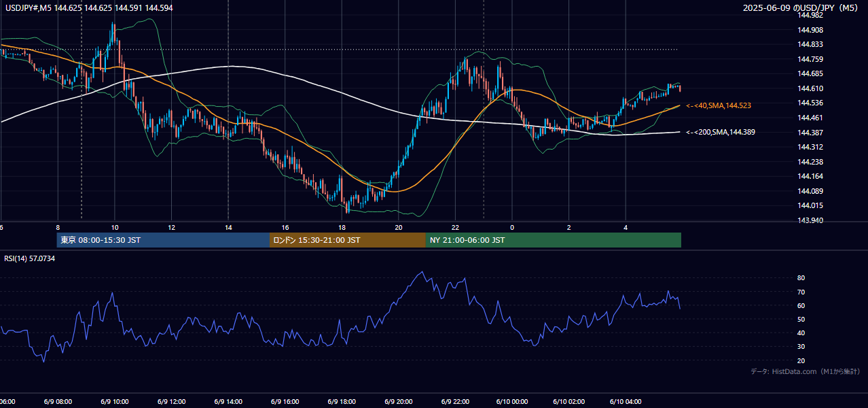Viewport: 868px width, 408px height.
Task: Click price axis value 144.089
Action: pyautogui.click(x=810, y=191)
